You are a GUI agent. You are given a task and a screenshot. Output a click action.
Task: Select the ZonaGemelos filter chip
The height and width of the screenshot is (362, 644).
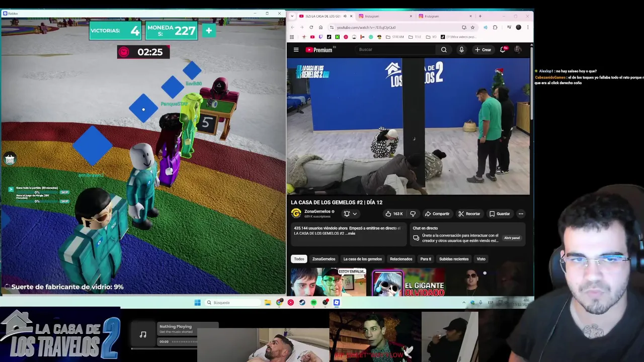[324, 259]
